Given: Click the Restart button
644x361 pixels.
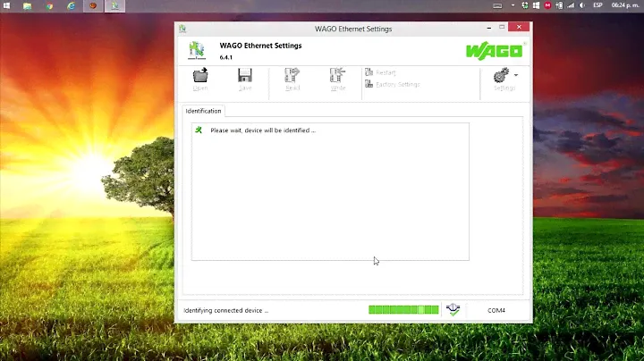Looking at the screenshot, I should (x=385, y=72).
